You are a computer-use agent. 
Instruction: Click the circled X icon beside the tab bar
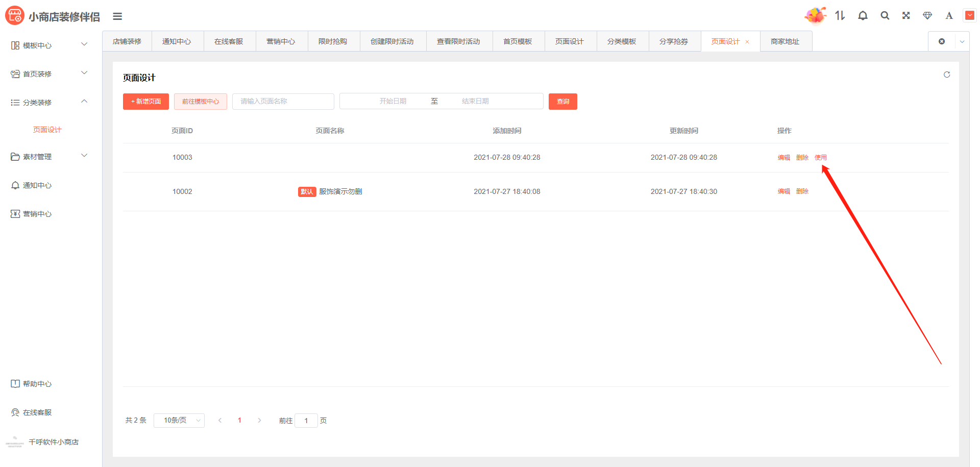[x=942, y=41]
